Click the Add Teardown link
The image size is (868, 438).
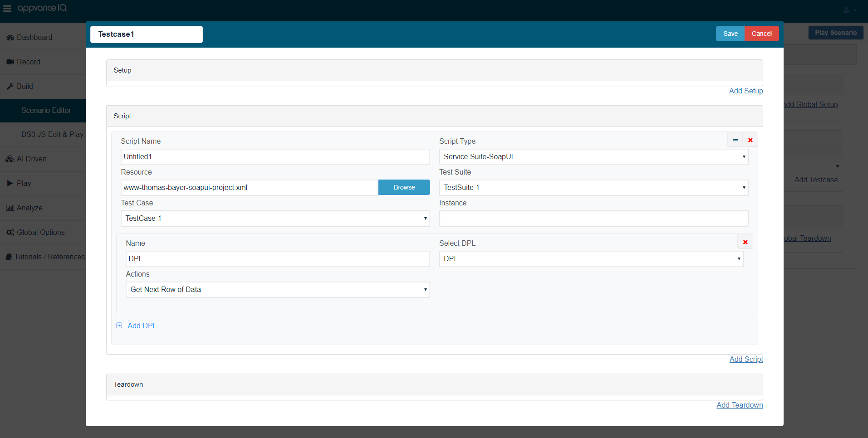tap(740, 405)
